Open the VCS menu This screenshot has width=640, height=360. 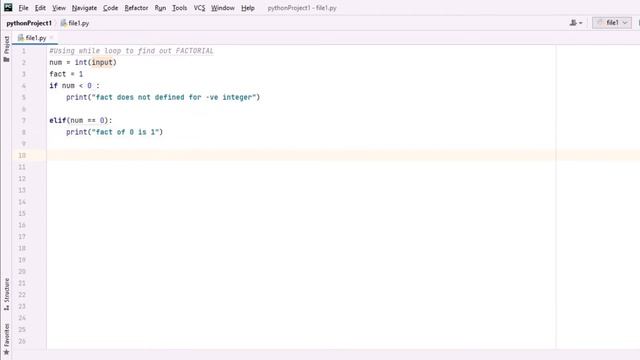[x=199, y=8]
